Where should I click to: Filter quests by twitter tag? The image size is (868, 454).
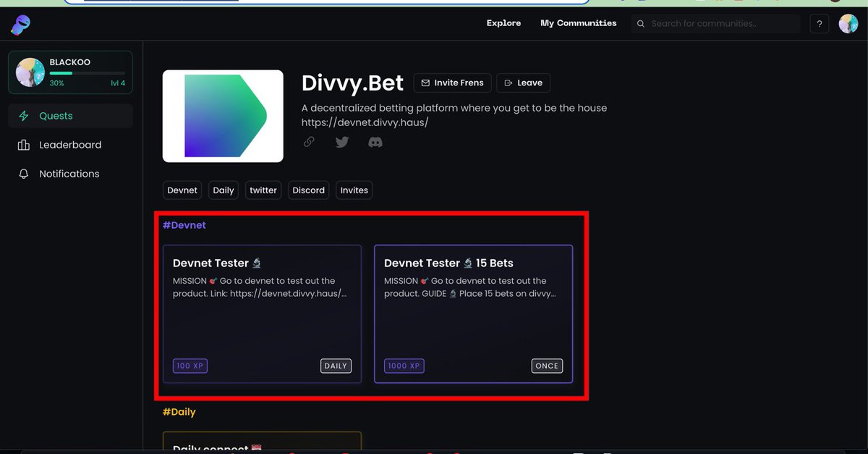click(263, 190)
